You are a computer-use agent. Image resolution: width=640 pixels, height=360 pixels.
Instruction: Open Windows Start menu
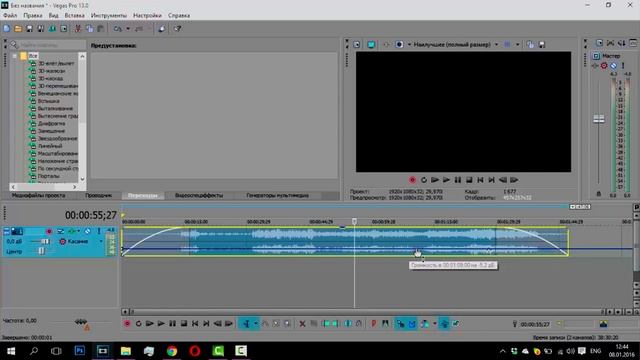[x=11, y=351]
